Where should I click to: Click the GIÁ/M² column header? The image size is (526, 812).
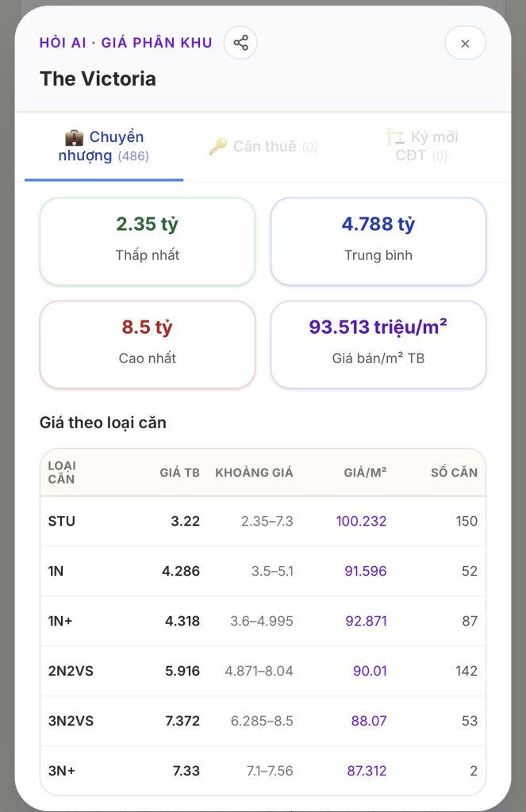[x=366, y=473]
